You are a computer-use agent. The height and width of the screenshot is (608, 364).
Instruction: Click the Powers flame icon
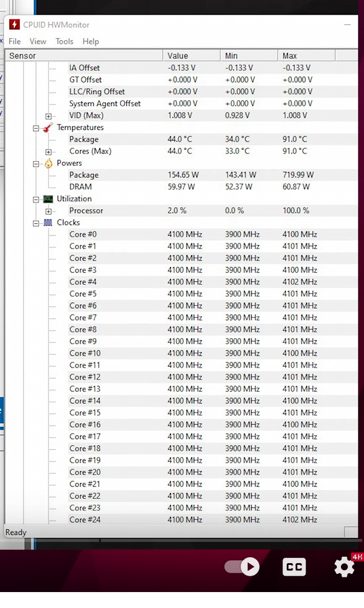[x=48, y=163]
